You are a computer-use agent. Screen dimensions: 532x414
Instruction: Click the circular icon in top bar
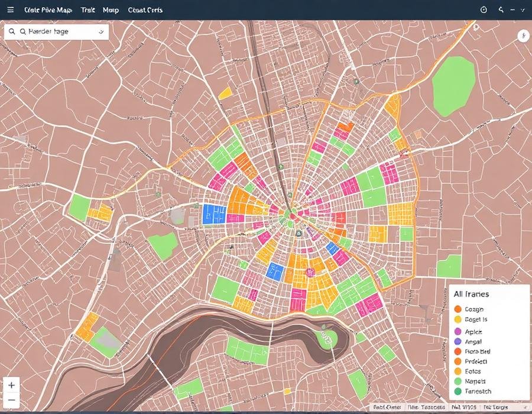click(x=484, y=10)
